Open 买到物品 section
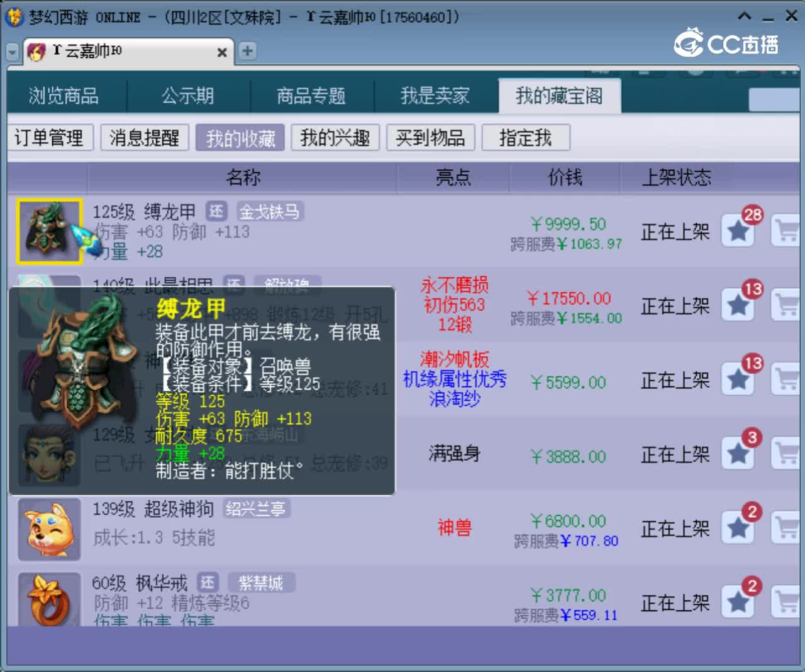Viewport: 805px width, 672px height. click(x=430, y=137)
